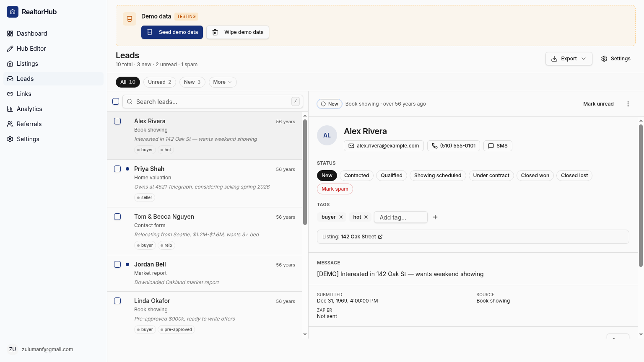
Task: Select the All 10 filter tab
Action: (x=128, y=82)
